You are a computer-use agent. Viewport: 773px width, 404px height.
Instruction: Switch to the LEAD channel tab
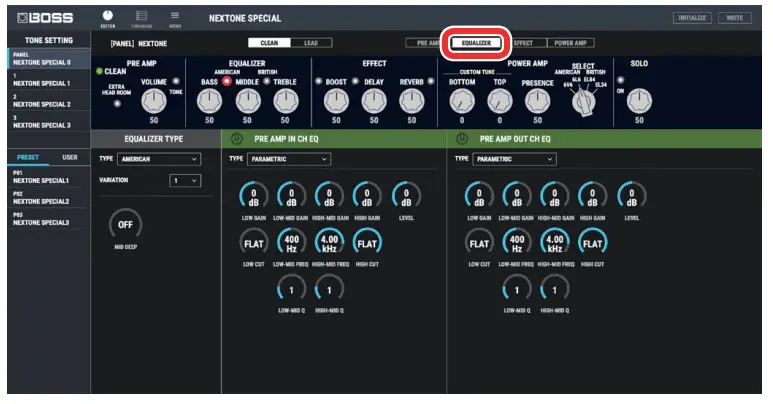click(311, 43)
